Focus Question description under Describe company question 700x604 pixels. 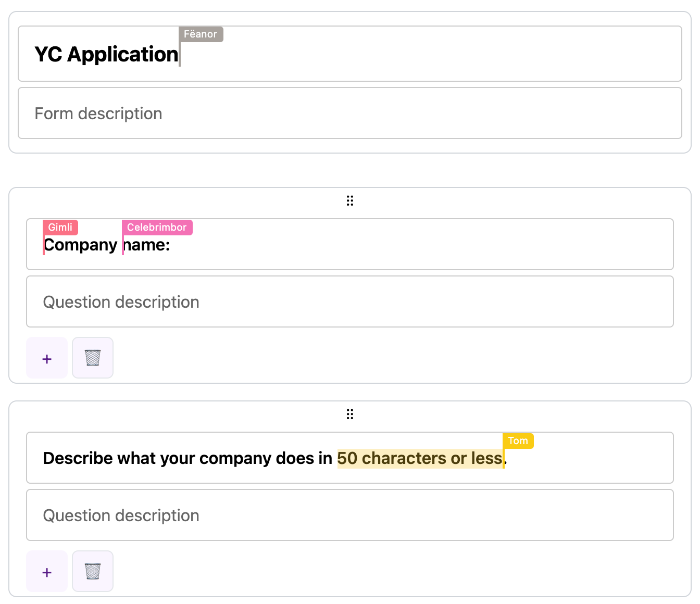pyautogui.click(x=350, y=515)
